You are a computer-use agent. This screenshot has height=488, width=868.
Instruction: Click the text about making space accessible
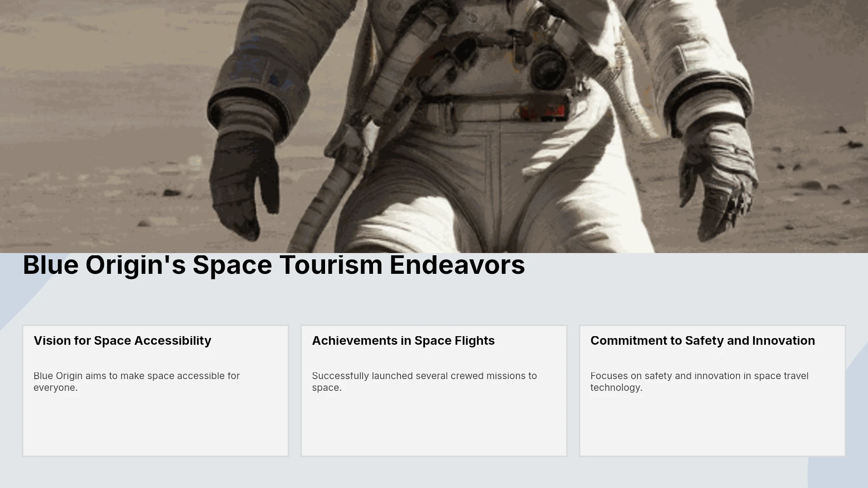point(137,382)
